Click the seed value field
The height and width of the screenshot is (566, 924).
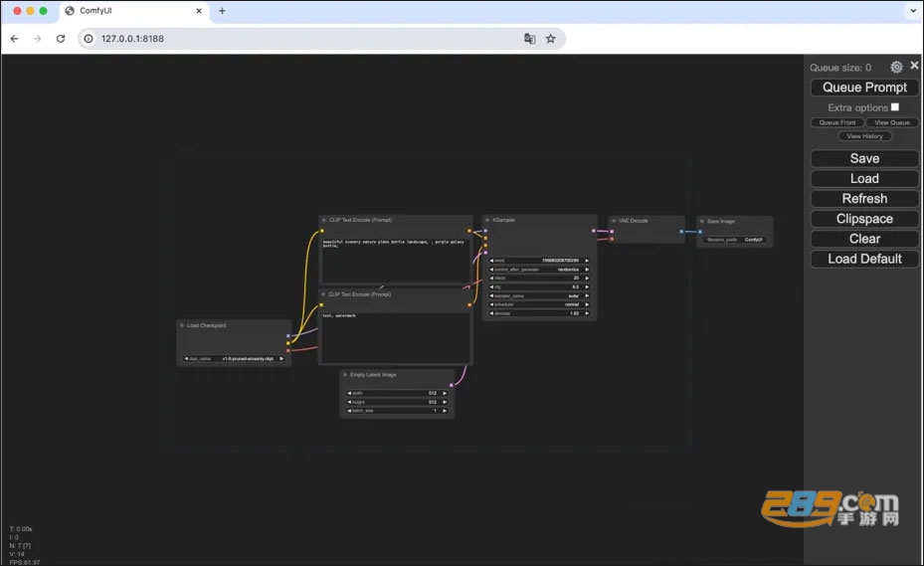(539, 261)
